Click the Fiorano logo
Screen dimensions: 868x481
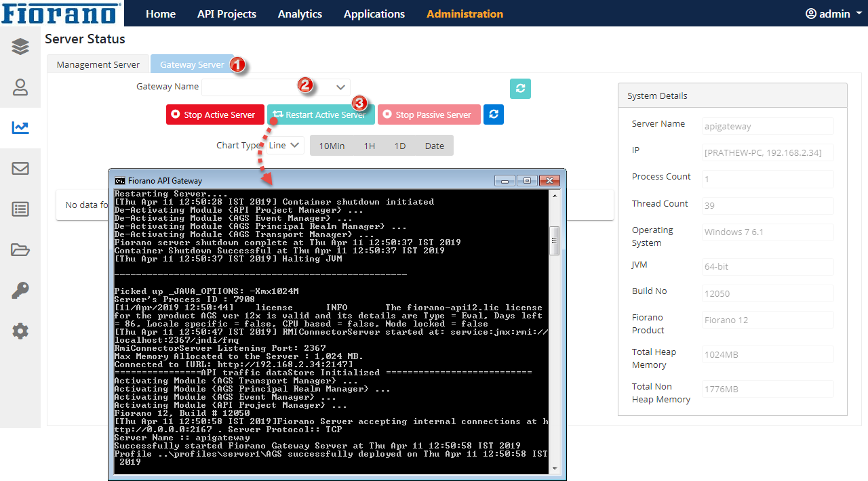(x=61, y=13)
